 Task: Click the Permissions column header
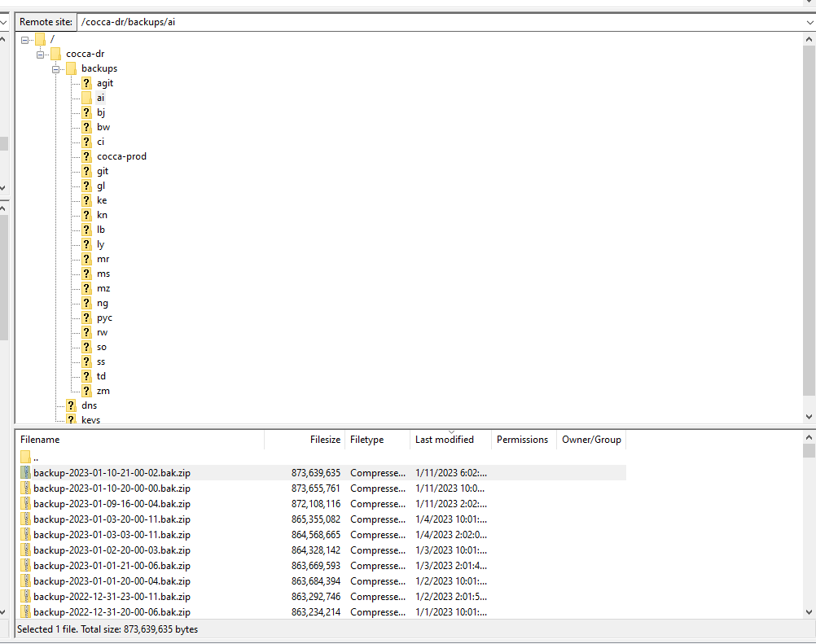(x=522, y=440)
